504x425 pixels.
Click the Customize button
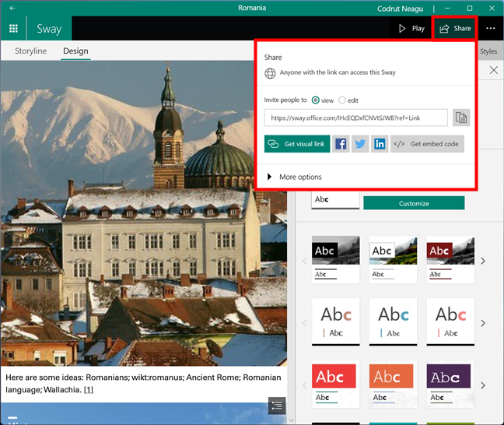414,203
